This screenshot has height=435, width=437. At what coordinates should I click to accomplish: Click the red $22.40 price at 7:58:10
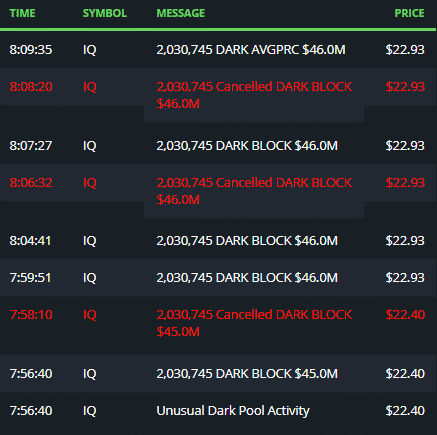coord(405,315)
